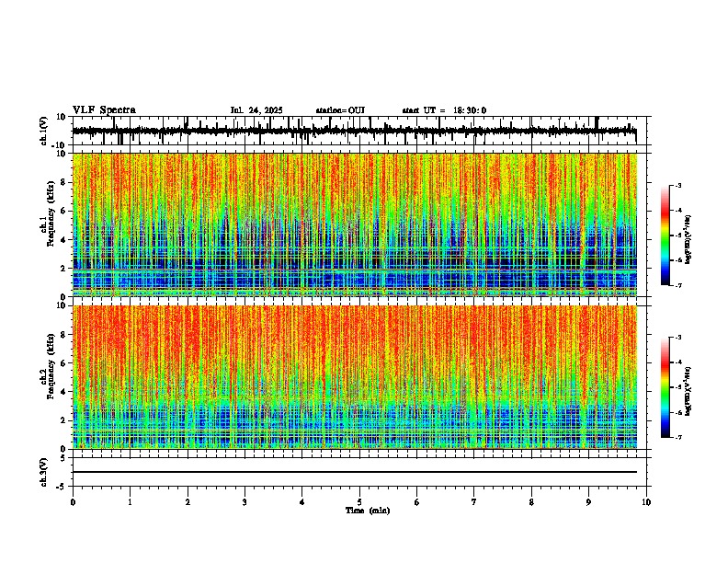Image resolution: width=728 pixels, height=563 pixels.
Task: Click the ch.2 color bar log(PSD) unit label
Action: (688, 391)
